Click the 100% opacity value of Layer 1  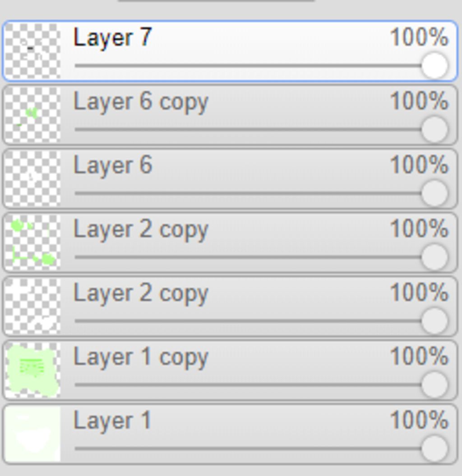coord(419,421)
